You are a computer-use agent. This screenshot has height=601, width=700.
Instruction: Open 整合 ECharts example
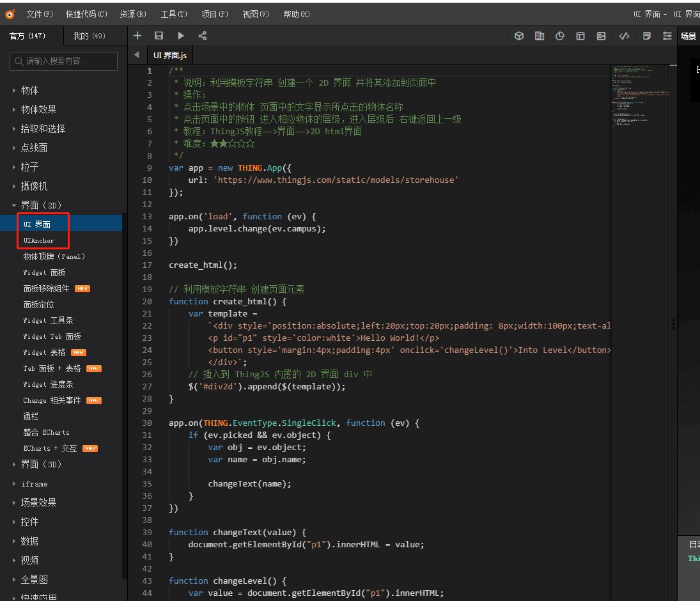[x=46, y=432]
